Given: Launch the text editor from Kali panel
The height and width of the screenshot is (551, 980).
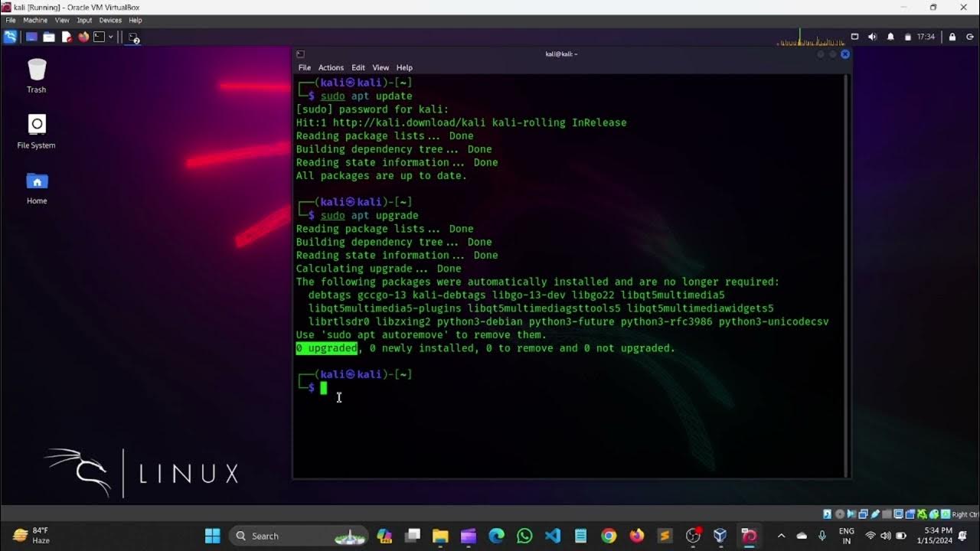Looking at the screenshot, I should 67,37.
